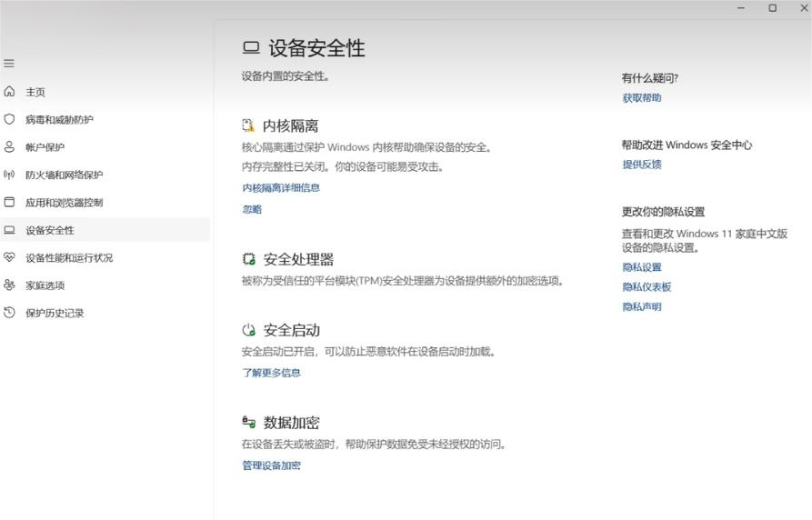This screenshot has height=520, width=812.
Task: Click the wireless icon for 防火墙和网络保护
Action: point(9,175)
